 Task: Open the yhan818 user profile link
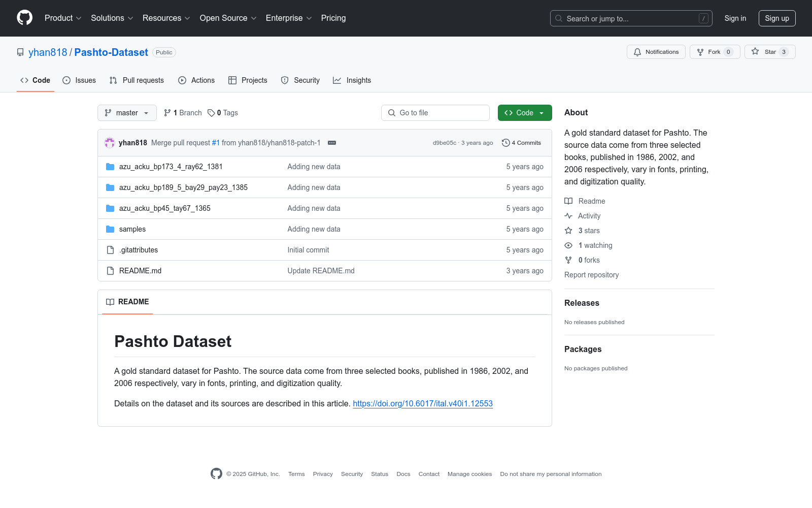click(48, 52)
